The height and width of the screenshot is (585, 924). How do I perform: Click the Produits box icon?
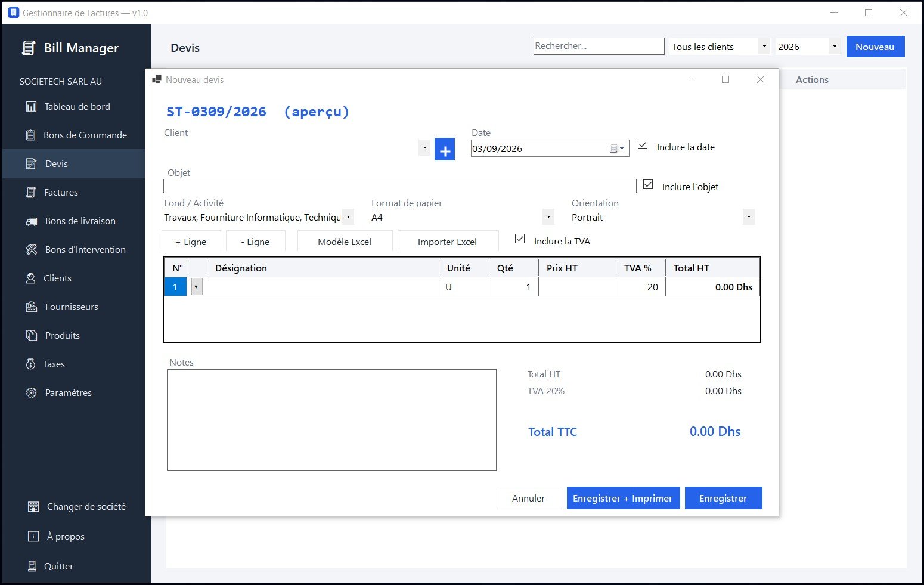[x=32, y=336]
